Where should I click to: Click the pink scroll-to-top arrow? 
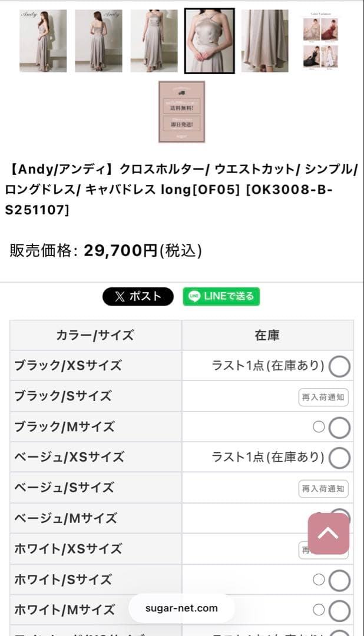pos(329,533)
